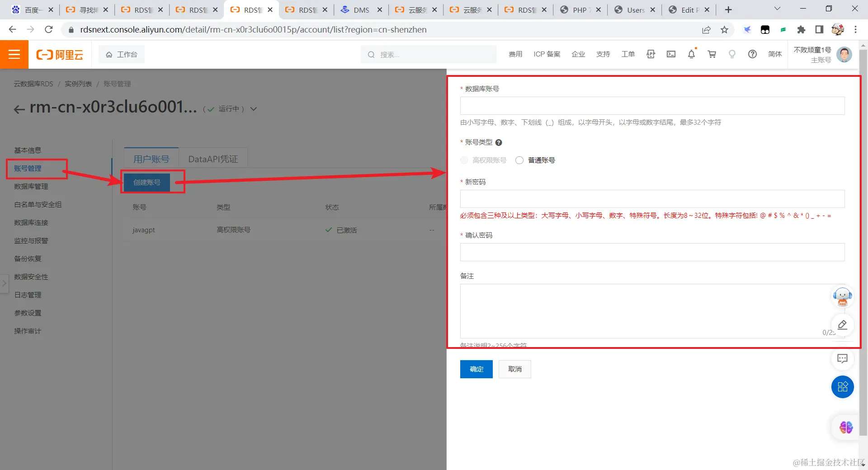Viewport: 868px width, 470px height.
Task: Select 高权限账号 radio option
Action: (464, 160)
